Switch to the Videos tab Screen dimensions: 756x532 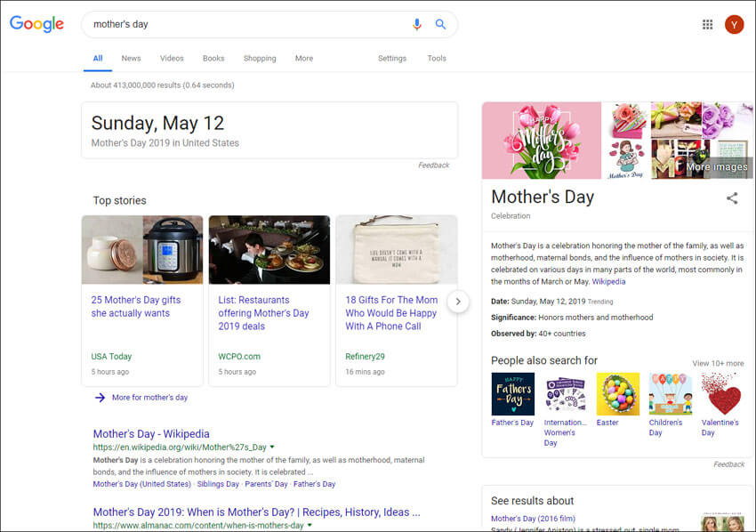tap(172, 59)
